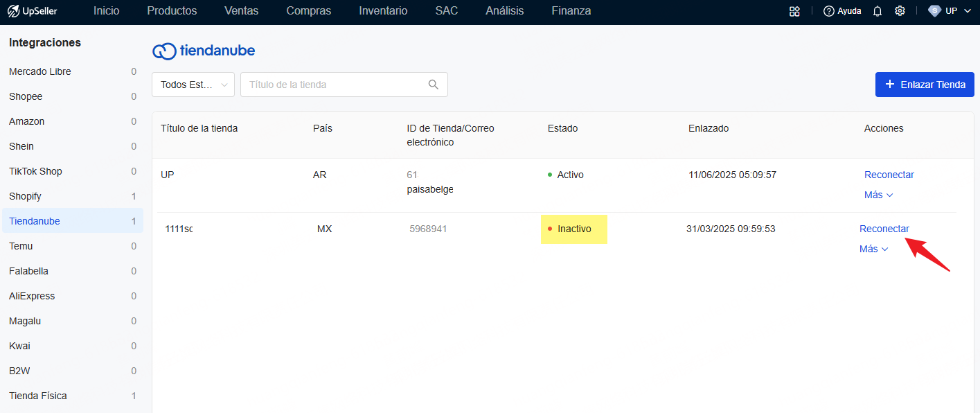Screen dimensions: 980x413
Task: Open the SAC menu
Action: pyautogui.click(x=447, y=11)
